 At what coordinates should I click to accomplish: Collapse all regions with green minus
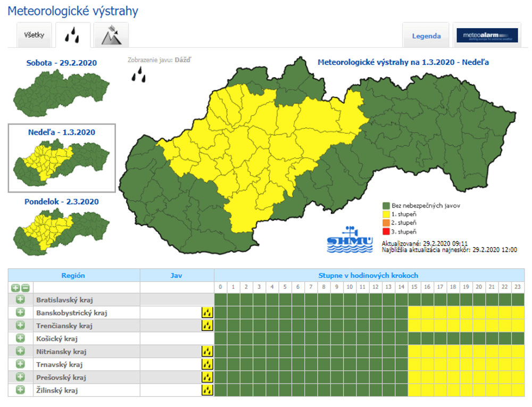(26, 288)
